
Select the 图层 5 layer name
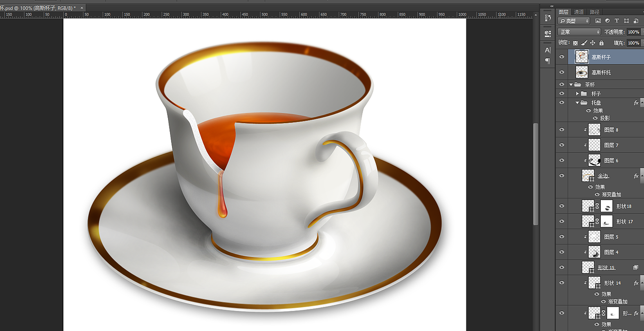click(x=611, y=237)
